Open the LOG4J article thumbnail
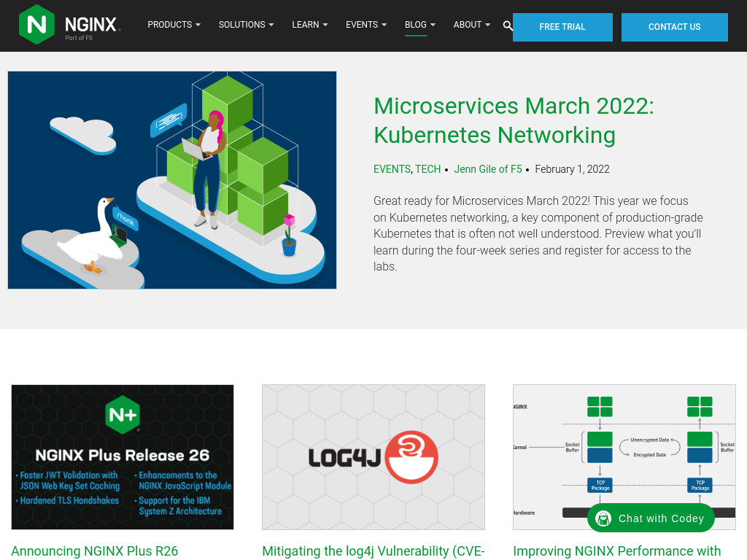This screenshot has height=560, width=747. coord(373,457)
